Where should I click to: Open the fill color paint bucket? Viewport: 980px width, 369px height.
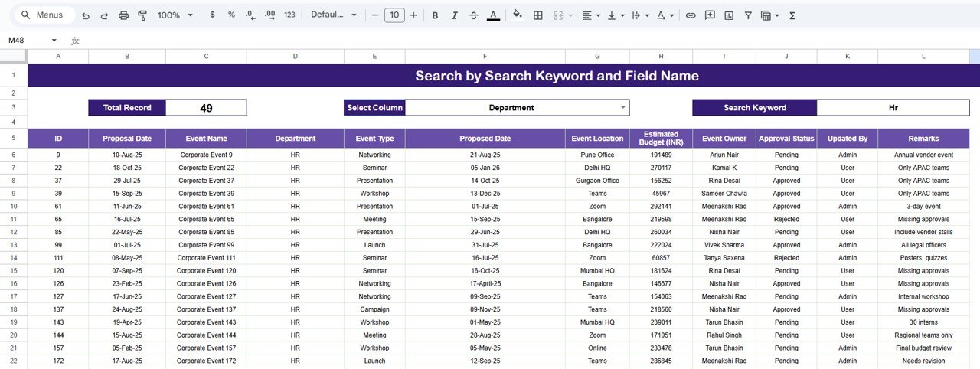point(518,15)
